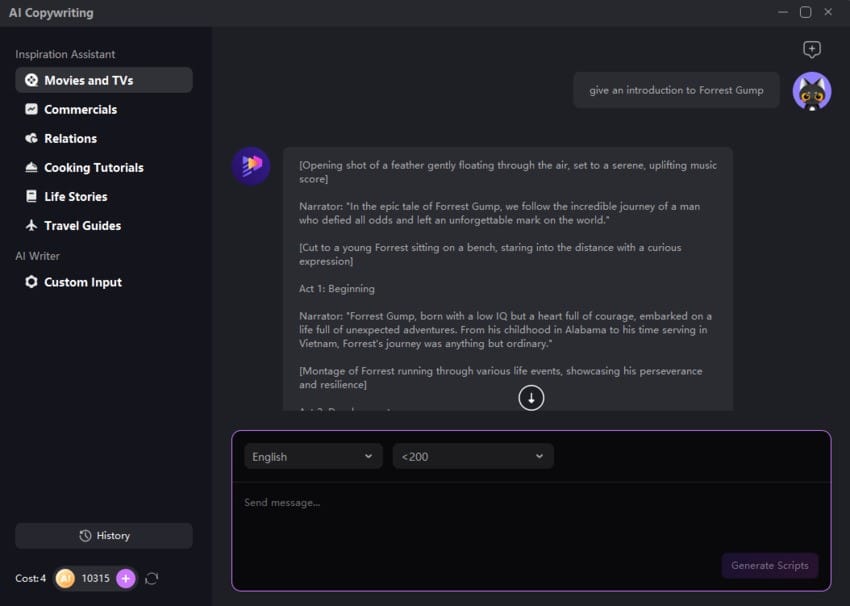Select the Movies and TVs film icon
The image size is (850, 606).
[x=33, y=80]
